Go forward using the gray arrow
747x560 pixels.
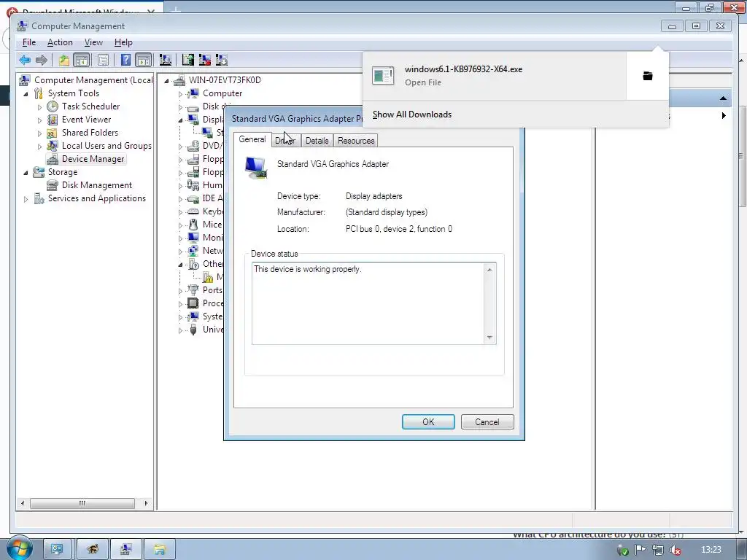coord(42,60)
